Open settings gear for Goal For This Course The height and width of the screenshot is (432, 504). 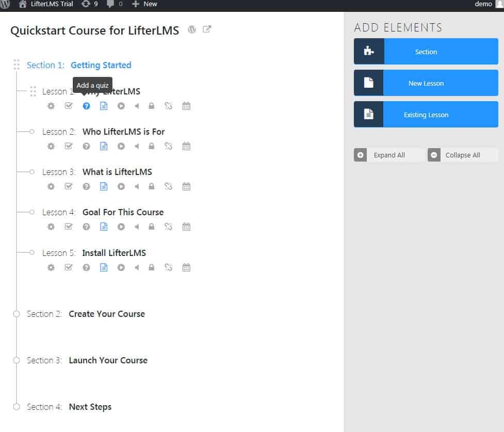point(51,227)
